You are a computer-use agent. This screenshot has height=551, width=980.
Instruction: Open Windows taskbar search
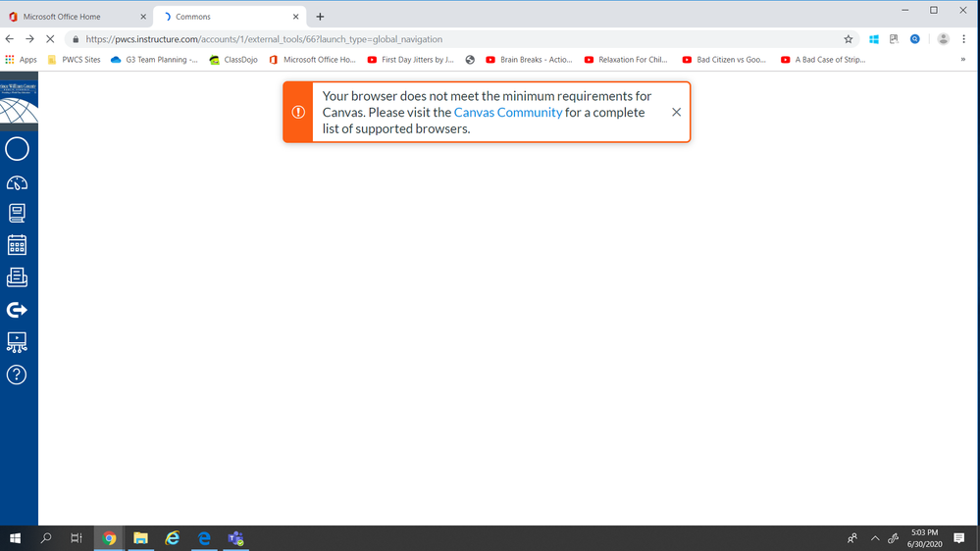[46, 538]
